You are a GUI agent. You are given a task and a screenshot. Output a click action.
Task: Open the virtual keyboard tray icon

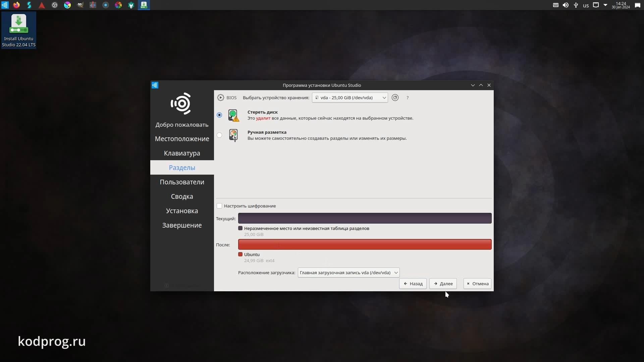point(556,5)
